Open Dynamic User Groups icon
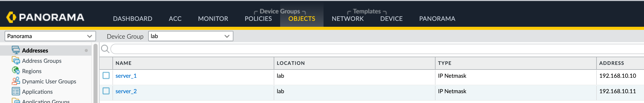Viewport: 644px width, 103px height. point(16,81)
